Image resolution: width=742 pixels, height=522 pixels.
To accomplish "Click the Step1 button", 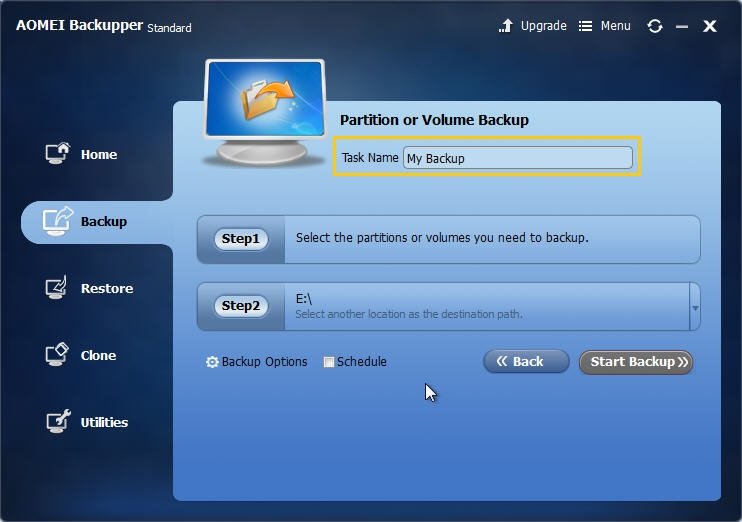I will tap(240, 239).
